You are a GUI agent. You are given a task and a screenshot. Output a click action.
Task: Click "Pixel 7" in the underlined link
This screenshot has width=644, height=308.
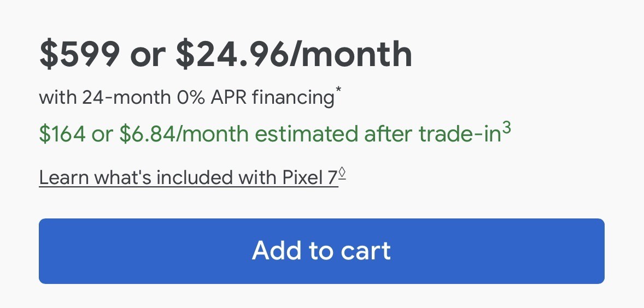coord(309,177)
